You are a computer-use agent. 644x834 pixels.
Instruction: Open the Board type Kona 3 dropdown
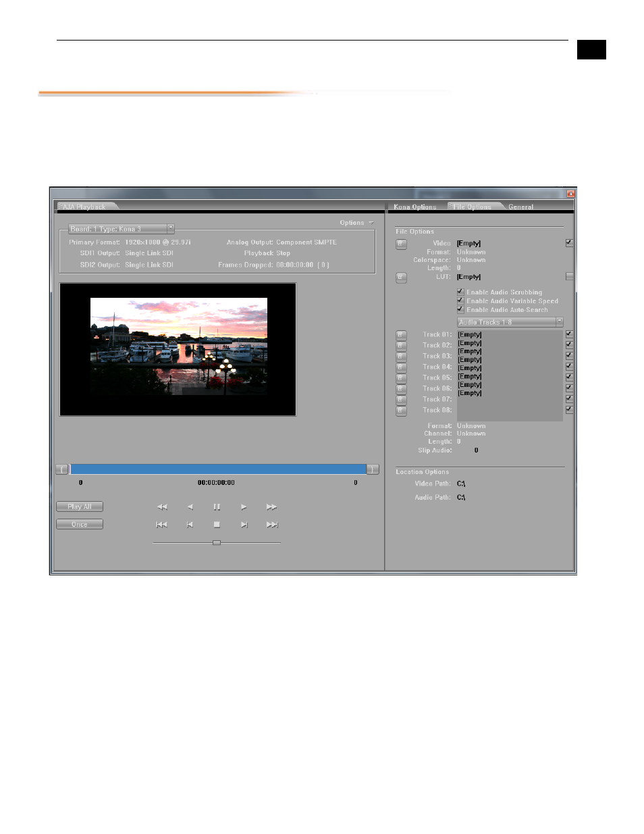coord(170,229)
